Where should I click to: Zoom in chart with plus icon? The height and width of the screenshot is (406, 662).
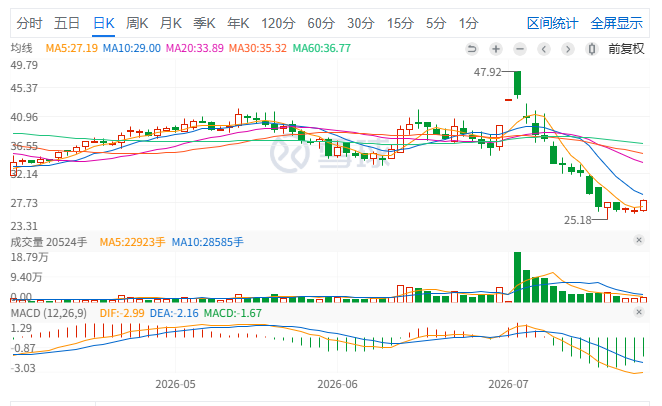(x=496, y=49)
